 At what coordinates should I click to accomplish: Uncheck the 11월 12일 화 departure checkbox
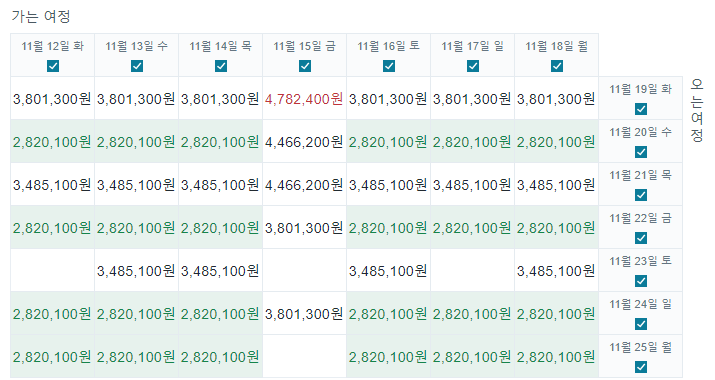point(53,66)
